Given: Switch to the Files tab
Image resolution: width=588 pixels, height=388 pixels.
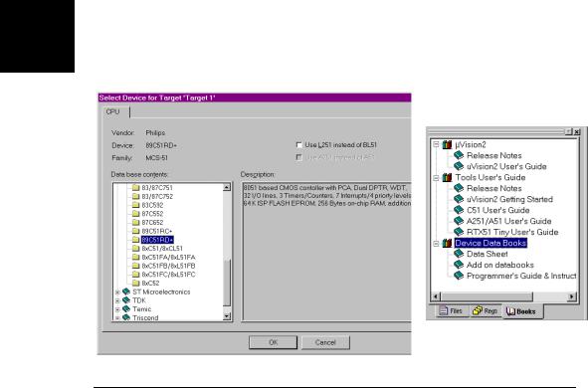Looking at the screenshot, I should pos(452,310).
